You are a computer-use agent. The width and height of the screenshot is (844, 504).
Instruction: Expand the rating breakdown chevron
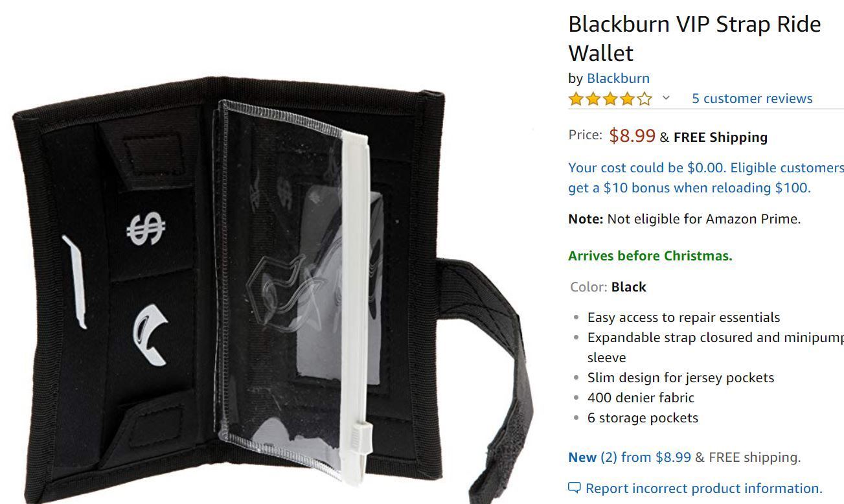[665, 98]
